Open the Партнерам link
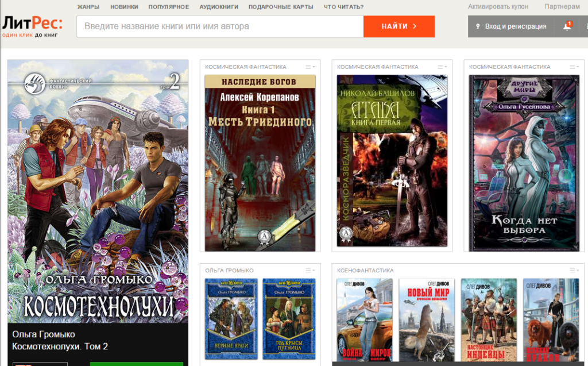 click(562, 7)
